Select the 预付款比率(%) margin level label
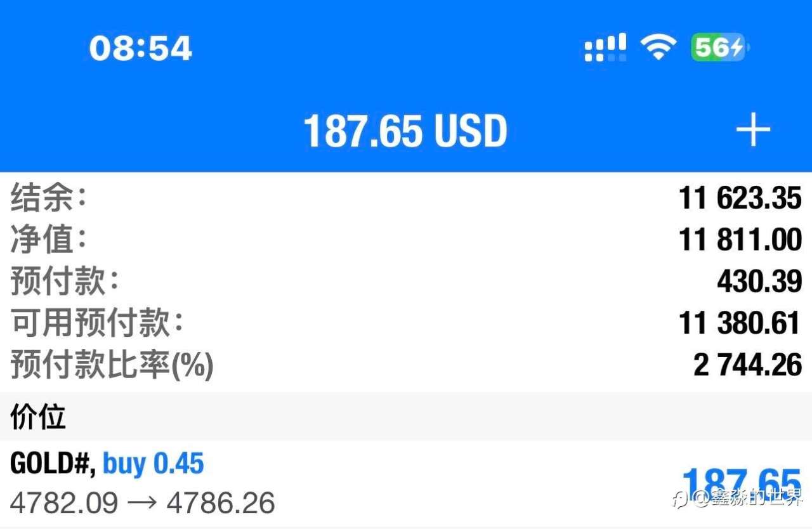The height and width of the screenshot is (529, 812). (112, 365)
